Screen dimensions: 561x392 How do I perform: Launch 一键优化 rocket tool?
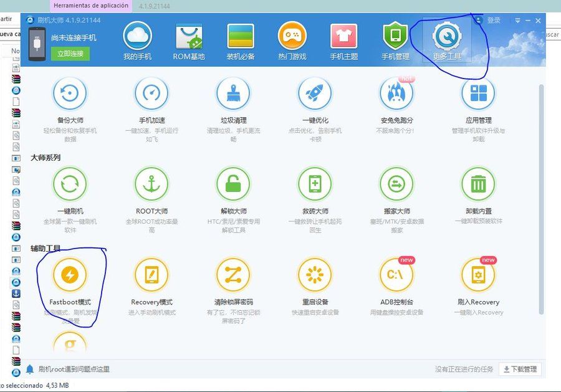coord(315,93)
